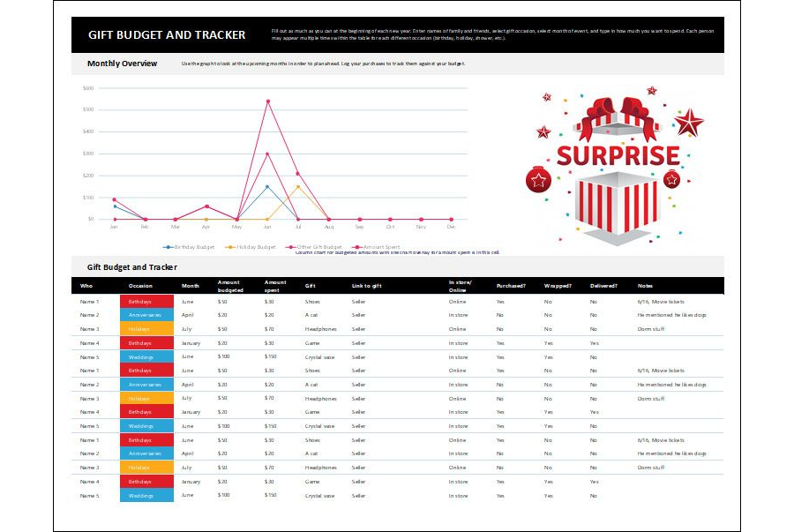794x532 pixels.
Task: Click the 'Gift Budget and Tracker' table heading
Action: click(132, 267)
